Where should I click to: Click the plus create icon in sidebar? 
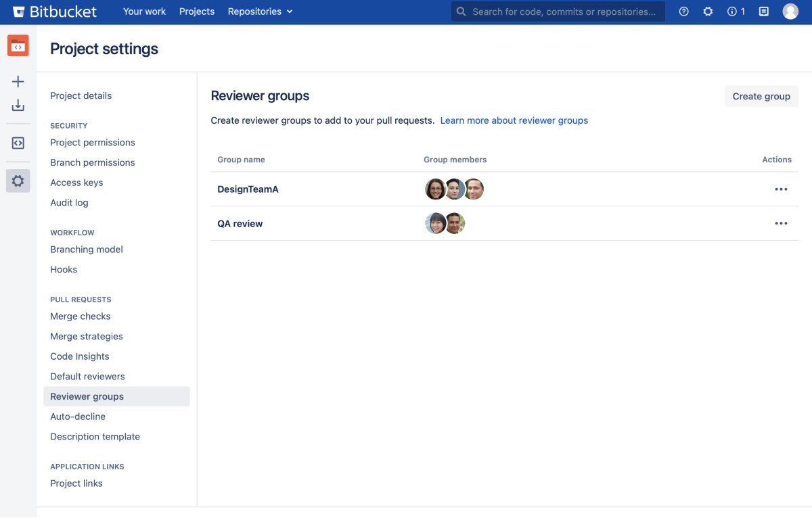pos(18,82)
